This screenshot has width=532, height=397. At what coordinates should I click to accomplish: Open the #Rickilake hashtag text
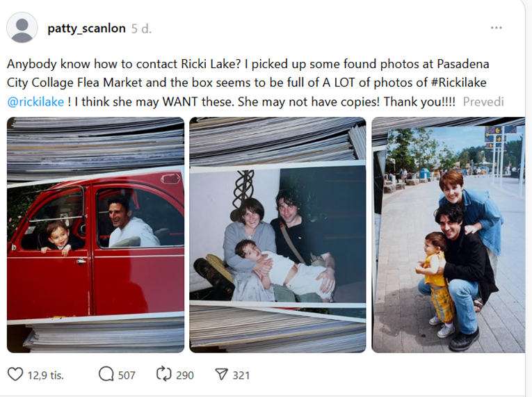click(459, 83)
